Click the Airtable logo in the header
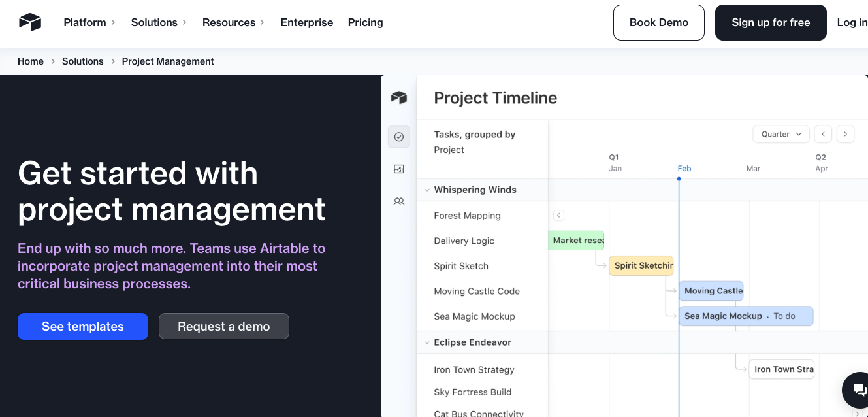This screenshot has width=868, height=417. (30, 22)
